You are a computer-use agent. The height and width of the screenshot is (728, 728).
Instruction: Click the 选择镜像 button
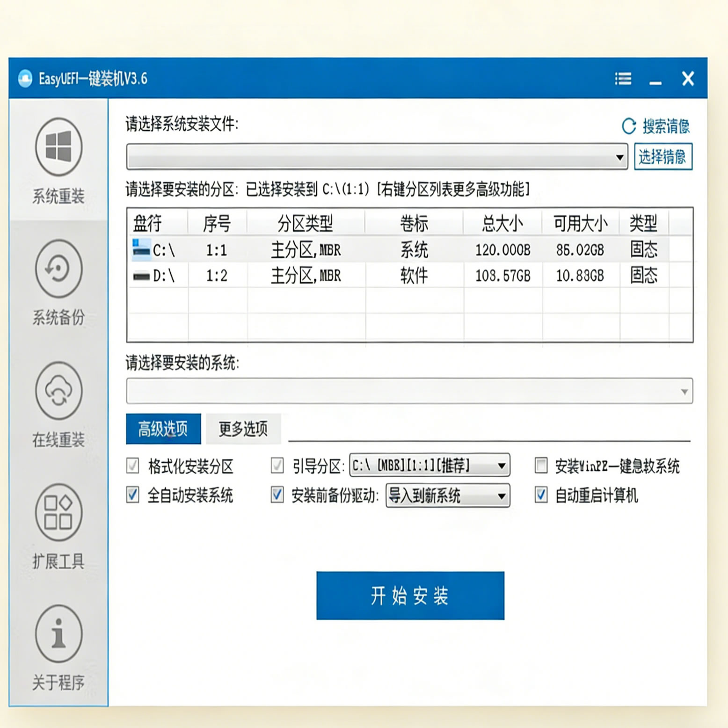(x=662, y=157)
